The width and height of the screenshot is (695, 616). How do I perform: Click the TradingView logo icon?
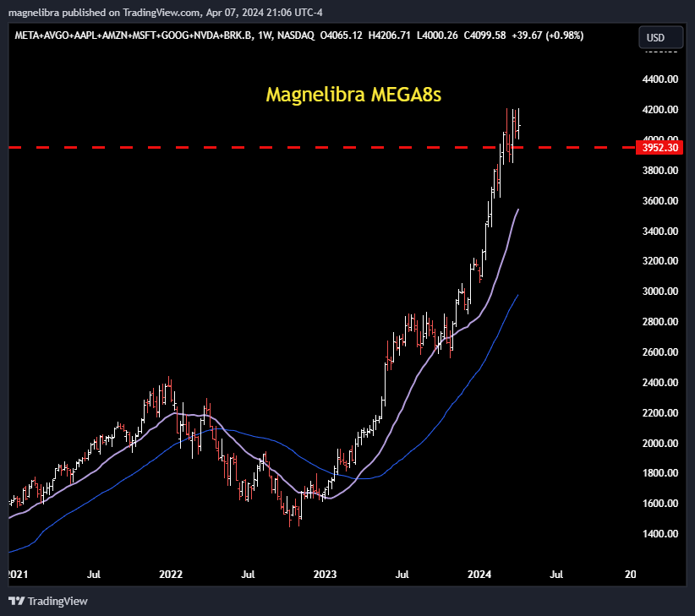pos(16,601)
